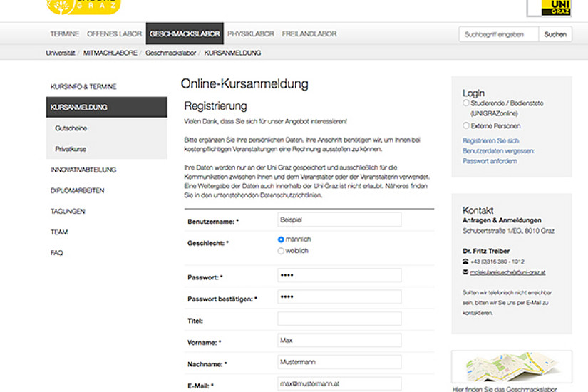Click the Kontakt heading
588x392 pixels.
pyautogui.click(x=478, y=210)
